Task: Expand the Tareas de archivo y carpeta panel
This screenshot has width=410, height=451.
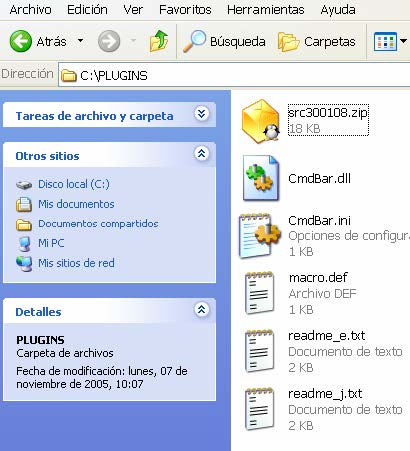Action: (202, 114)
